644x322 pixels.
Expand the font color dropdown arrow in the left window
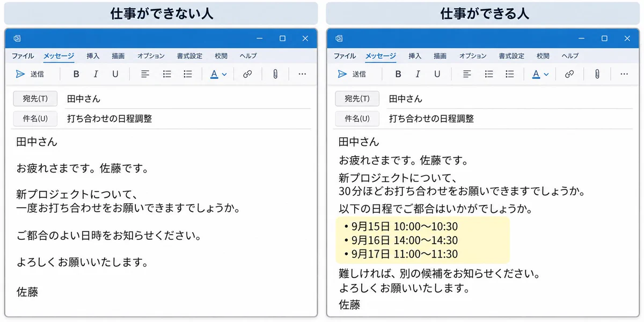pyautogui.click(x=224, y=75)
